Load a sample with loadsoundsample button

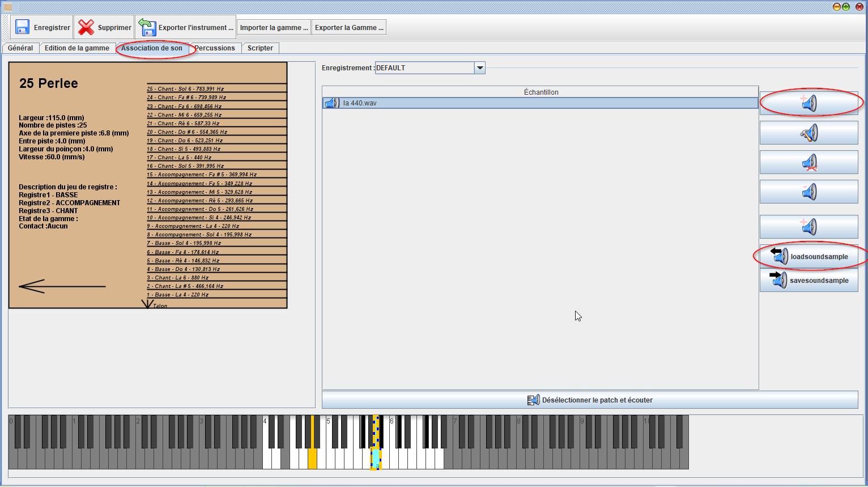pyautogui.click(x=809, y=257)
